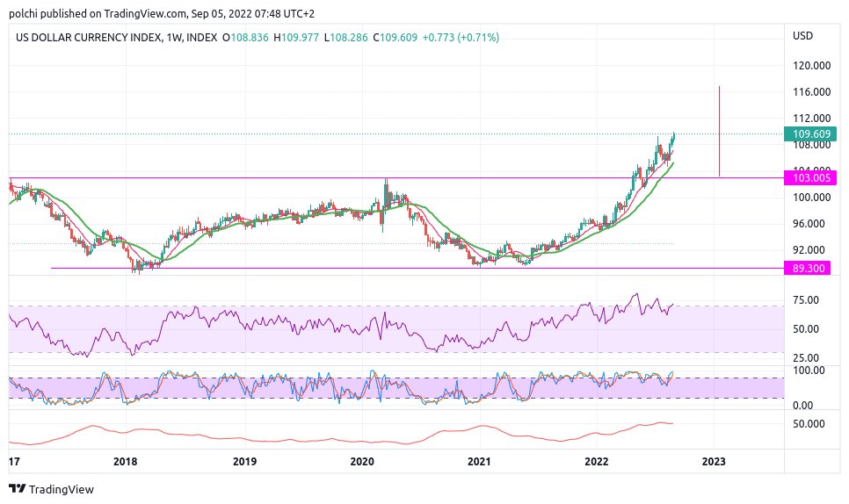Click the 112.000 price axis label
Viewport: 849px width, 504px height.
pyautogui.click(x=811, y=119)
